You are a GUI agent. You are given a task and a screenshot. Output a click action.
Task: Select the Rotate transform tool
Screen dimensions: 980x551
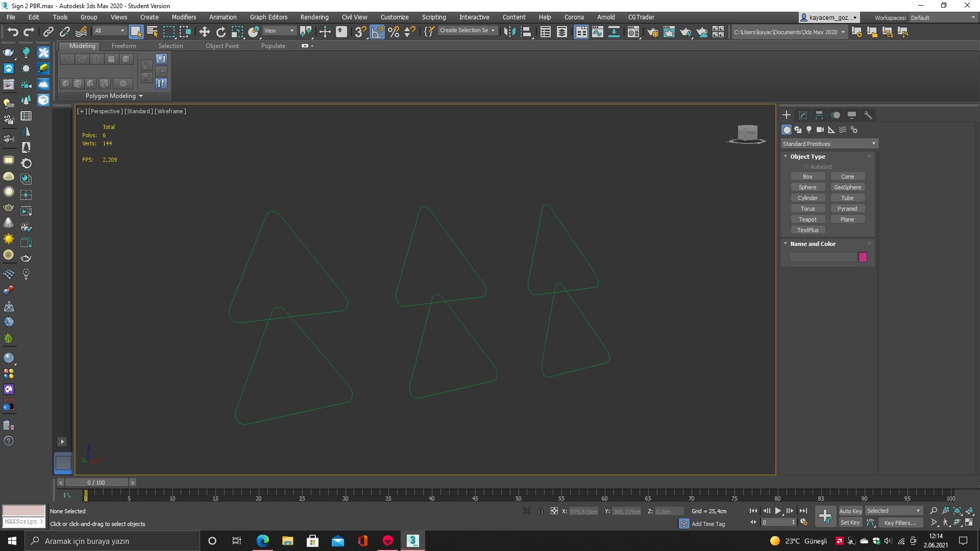tap(220, 32)
